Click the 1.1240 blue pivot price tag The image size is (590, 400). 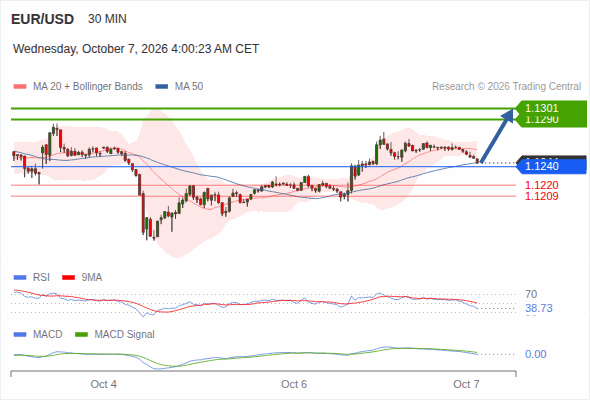552,166
